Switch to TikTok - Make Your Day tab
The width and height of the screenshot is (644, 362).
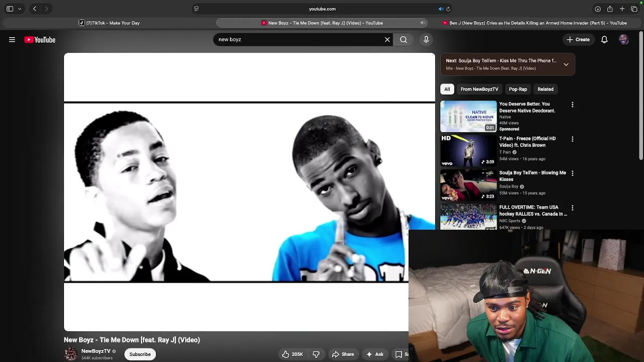[x=109, y=23]
